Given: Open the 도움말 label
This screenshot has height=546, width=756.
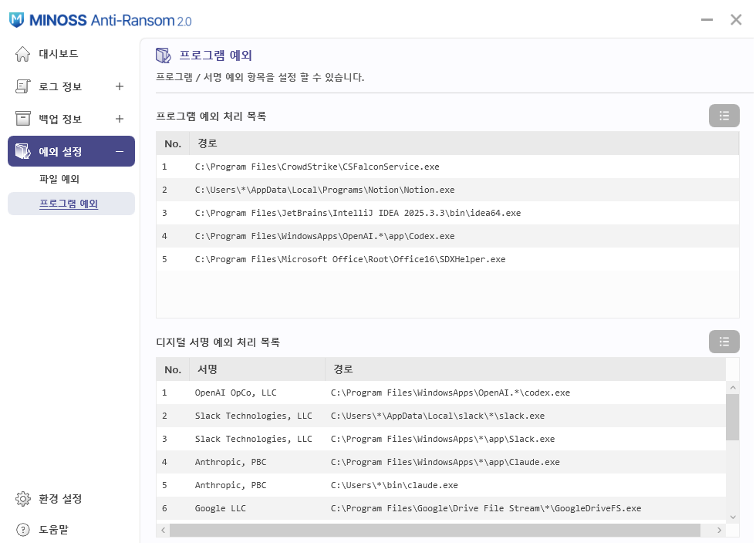Looking at the screenshot, I should pyautogui.click(x=53, y=531).
